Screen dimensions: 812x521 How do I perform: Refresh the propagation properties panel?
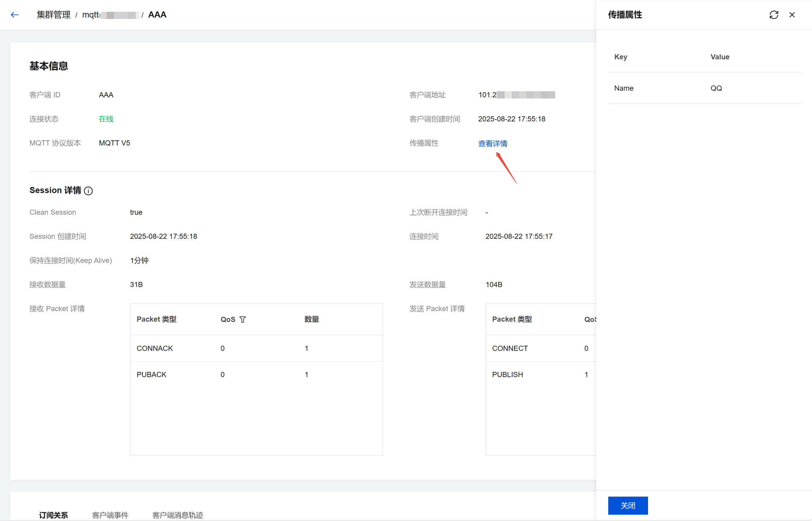tap(774, 15)
